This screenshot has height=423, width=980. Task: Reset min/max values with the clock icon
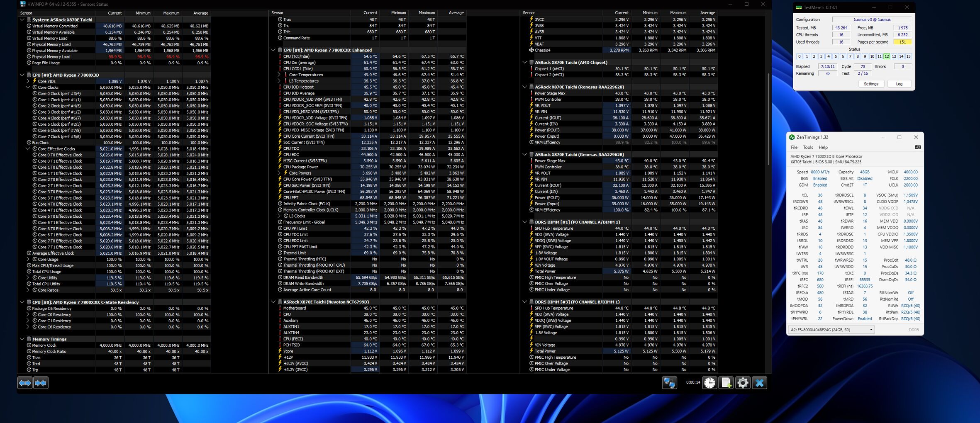click(709, 383)
